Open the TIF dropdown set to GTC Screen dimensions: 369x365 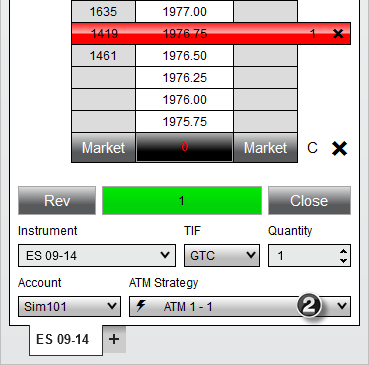point(222,255)
